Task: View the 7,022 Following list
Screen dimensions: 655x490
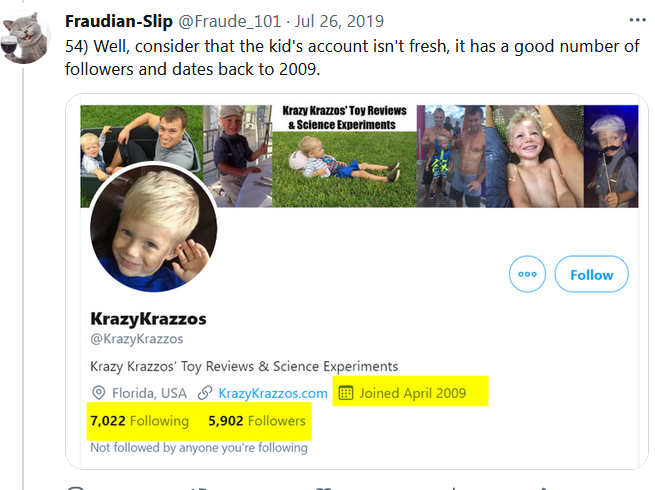Action: point(139,421)
